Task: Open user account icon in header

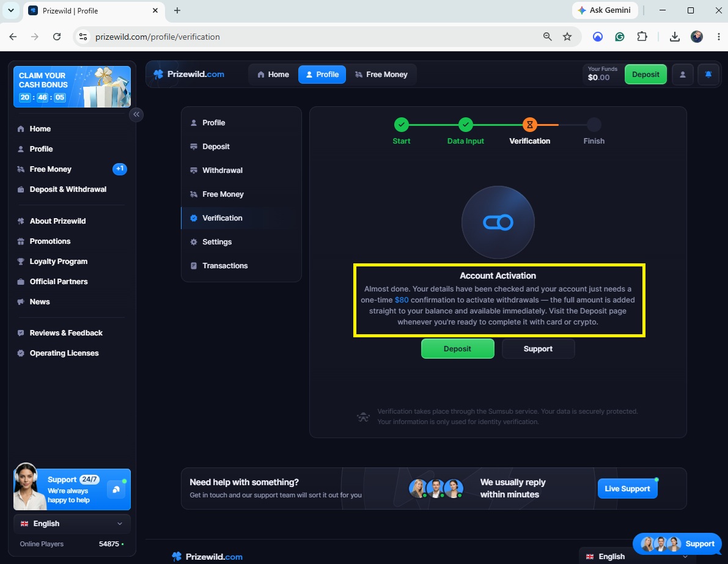Action: [x=683, y=75]
